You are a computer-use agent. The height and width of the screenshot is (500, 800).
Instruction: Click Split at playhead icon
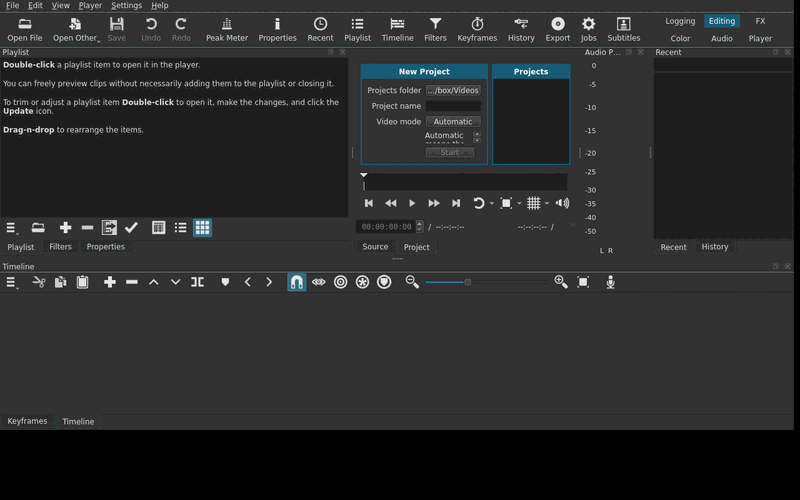coord(197,282)
